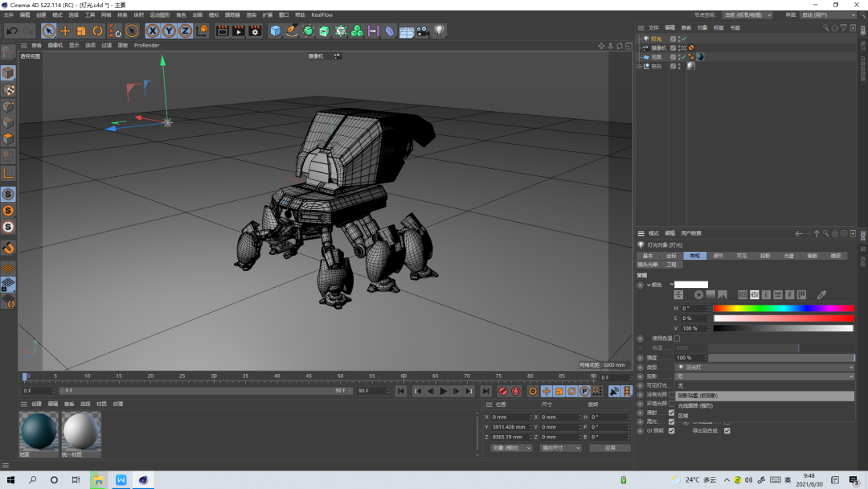
Task: Open Windows Start menu
Action: [10, 479]
